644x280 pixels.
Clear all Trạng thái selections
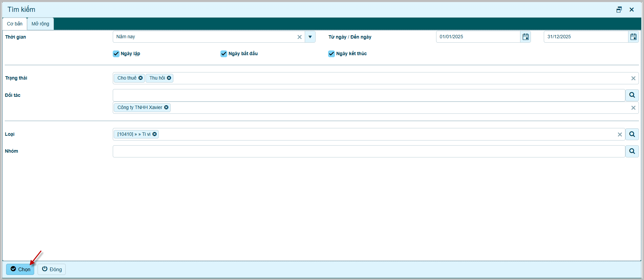click(x=633, y=78)
